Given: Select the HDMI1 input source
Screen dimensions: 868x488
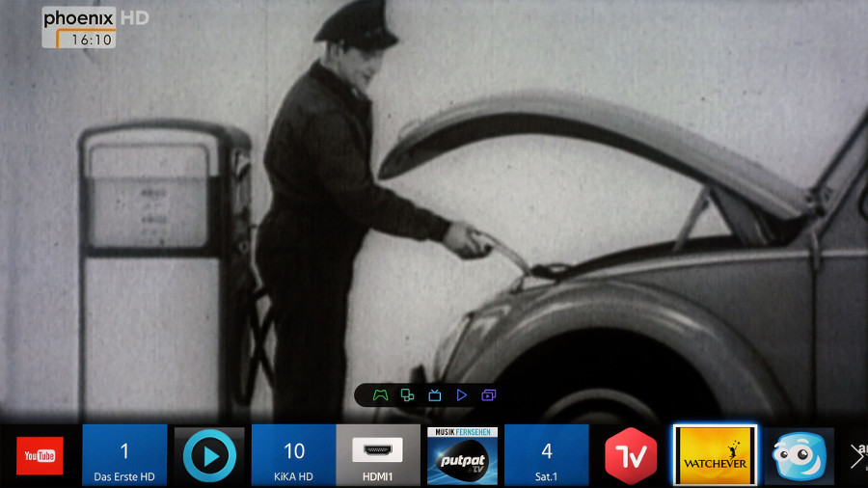Looking at the screenshot, I should tap(378, 455).
